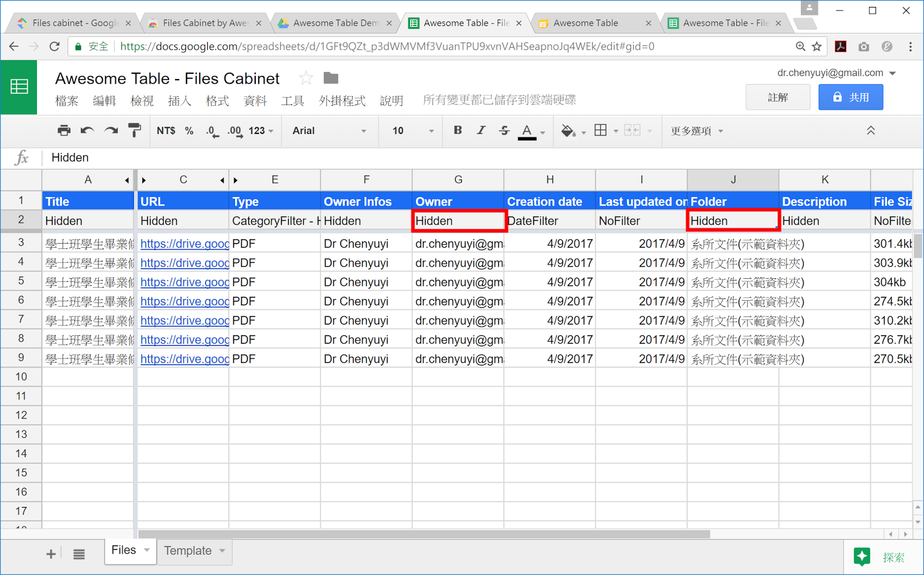Select the DateFilter cell
Screen dimensions: 924x575
[550, 221]
